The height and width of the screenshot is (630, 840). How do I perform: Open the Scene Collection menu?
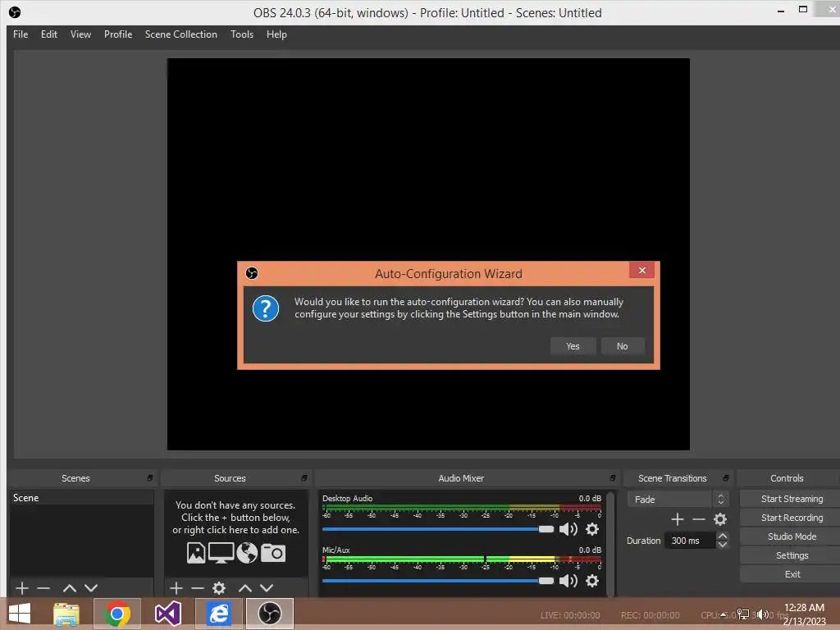click(x=181, y=34)
